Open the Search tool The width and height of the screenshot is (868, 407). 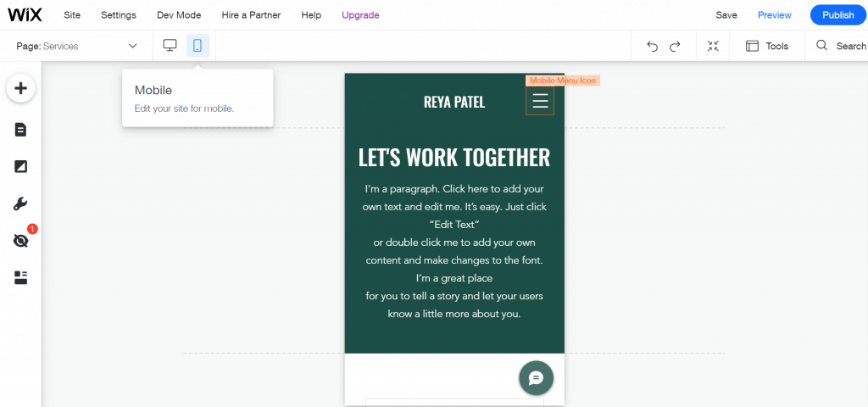(841, 46)
